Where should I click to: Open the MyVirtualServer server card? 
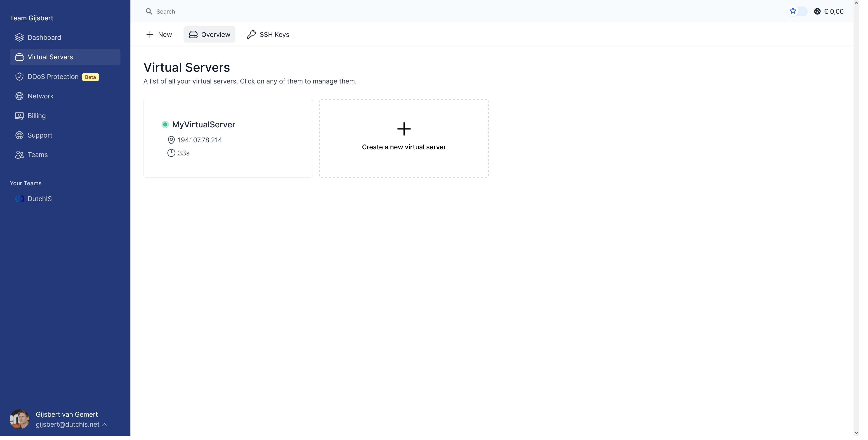pos(228,138)
